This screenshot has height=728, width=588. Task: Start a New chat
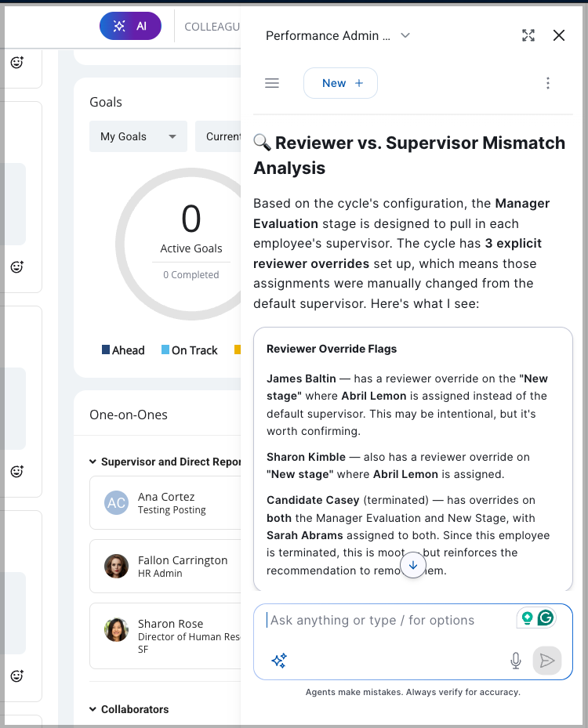click(340, 83)
